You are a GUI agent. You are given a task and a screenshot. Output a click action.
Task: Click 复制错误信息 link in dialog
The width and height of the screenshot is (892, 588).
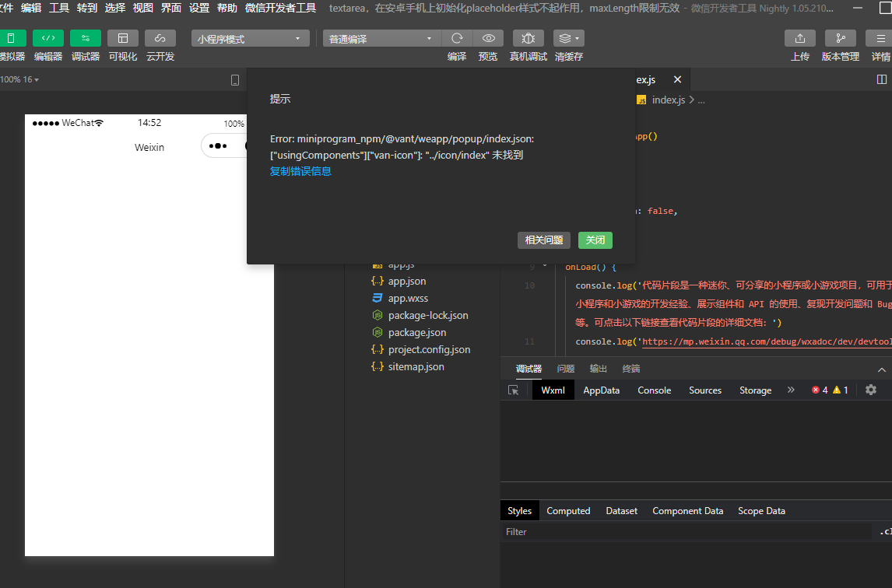tap(300, 171)
